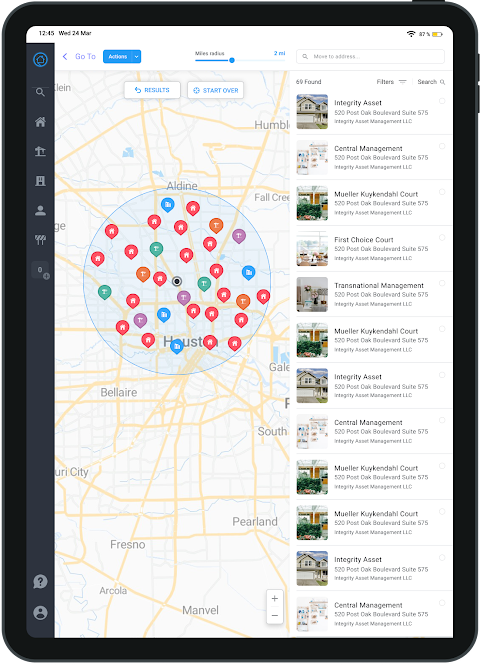Click the Move to address input field

click(x=370, y=56)
